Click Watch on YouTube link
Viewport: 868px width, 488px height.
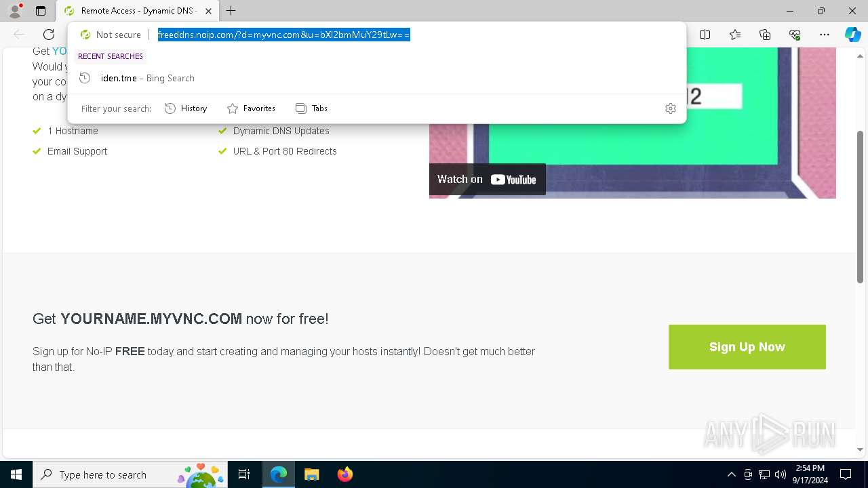click(x=487, y=180)
